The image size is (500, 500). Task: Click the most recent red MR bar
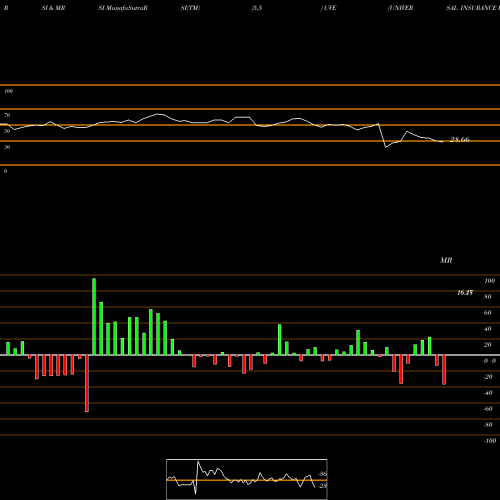tap(444, 370)
